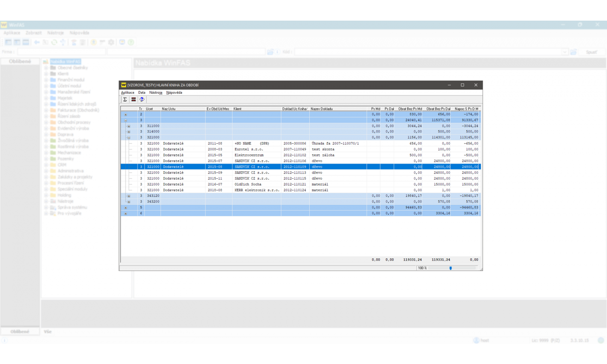Image resolution: width=607 pixels, height=364 pixels.
Task: Click the user icon next to host in the status bar
Action: [476, 340]
